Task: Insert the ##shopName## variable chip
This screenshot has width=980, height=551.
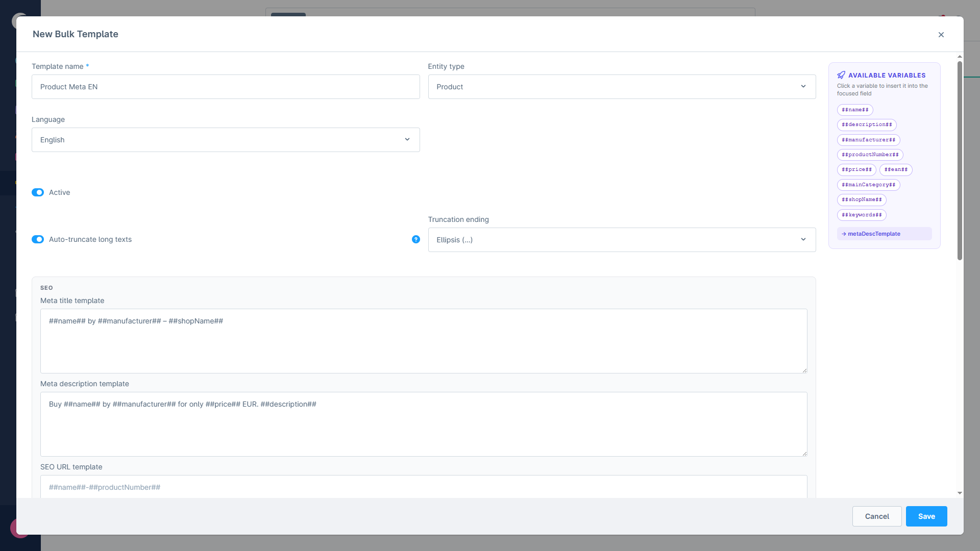Action: (x=862, y=199)
